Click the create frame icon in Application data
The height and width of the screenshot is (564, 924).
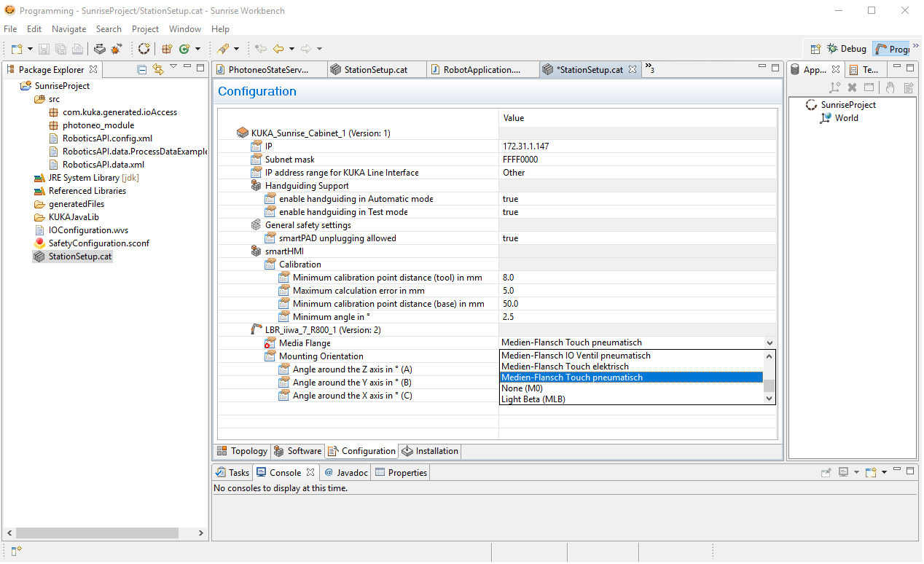pos(835,87)
